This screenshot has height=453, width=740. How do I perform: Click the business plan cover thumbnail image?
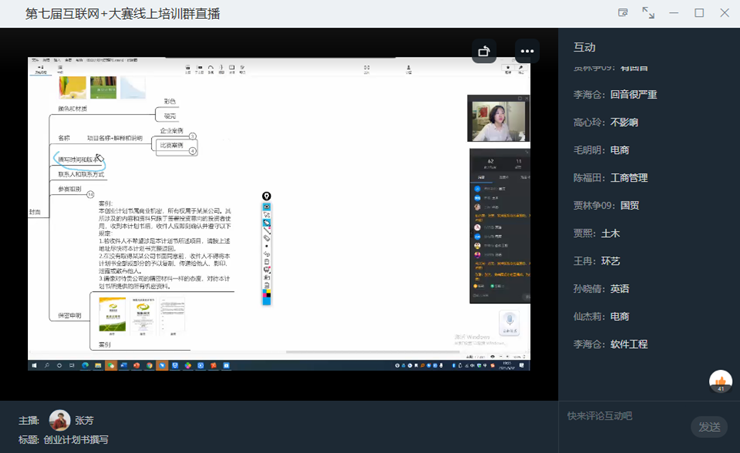[x=111, y=315]
